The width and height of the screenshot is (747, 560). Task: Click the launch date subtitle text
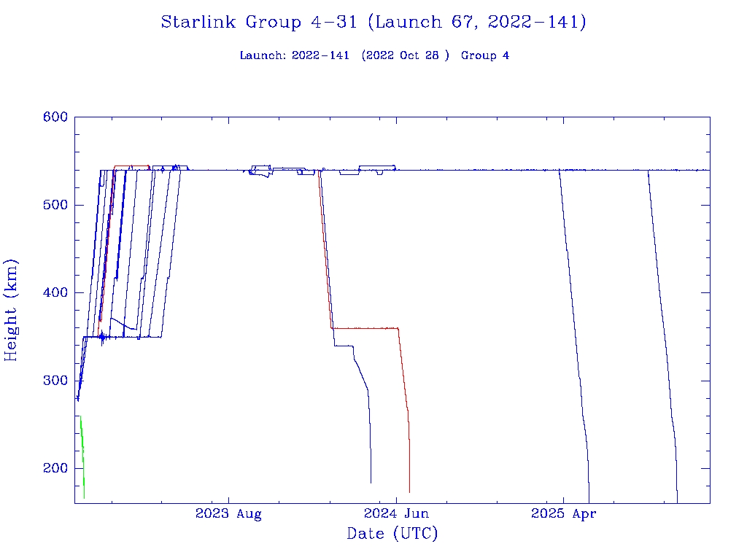click(x=373, y=56)
